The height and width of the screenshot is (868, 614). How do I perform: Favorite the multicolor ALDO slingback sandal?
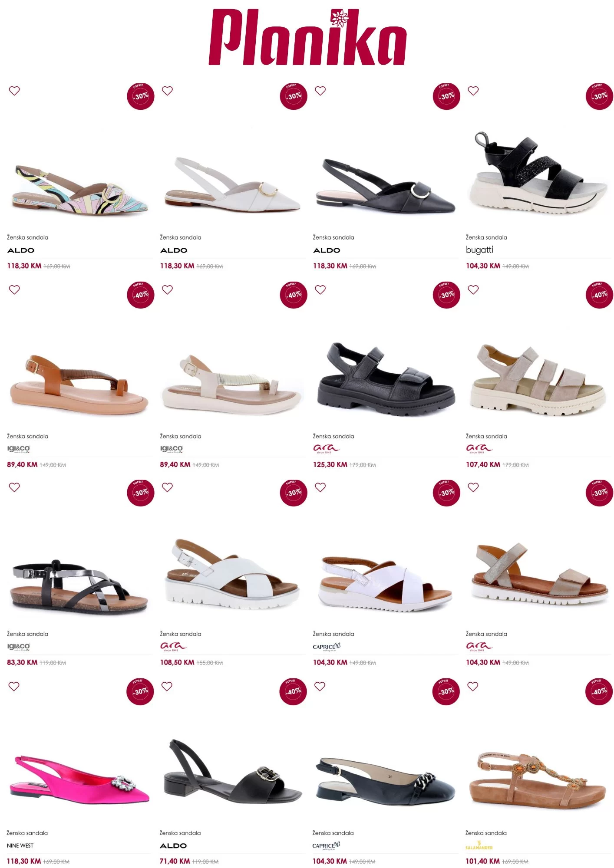tap(14, 91)
